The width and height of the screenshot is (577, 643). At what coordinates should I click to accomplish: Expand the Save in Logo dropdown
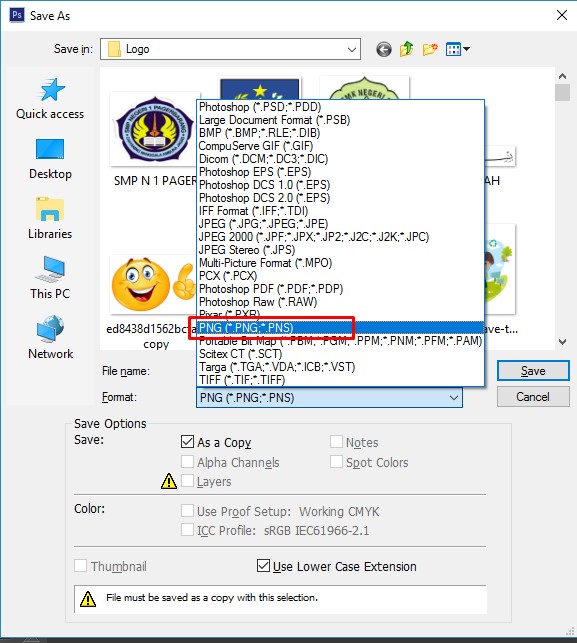351,50
